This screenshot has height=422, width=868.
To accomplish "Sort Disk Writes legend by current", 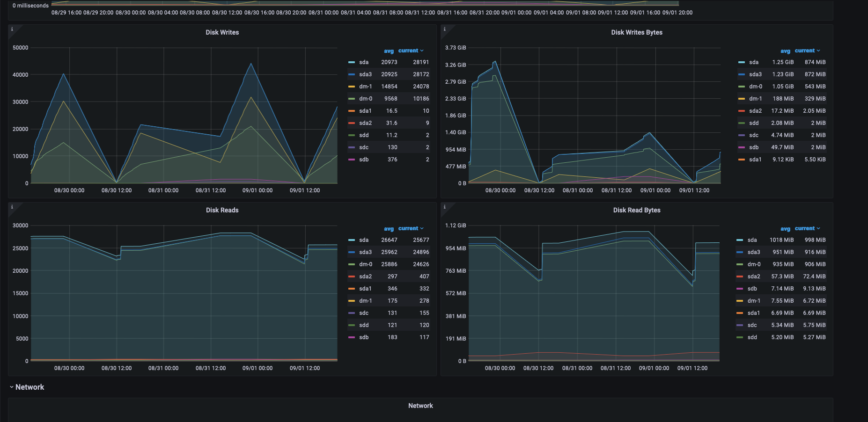I will tap(411, 51).
